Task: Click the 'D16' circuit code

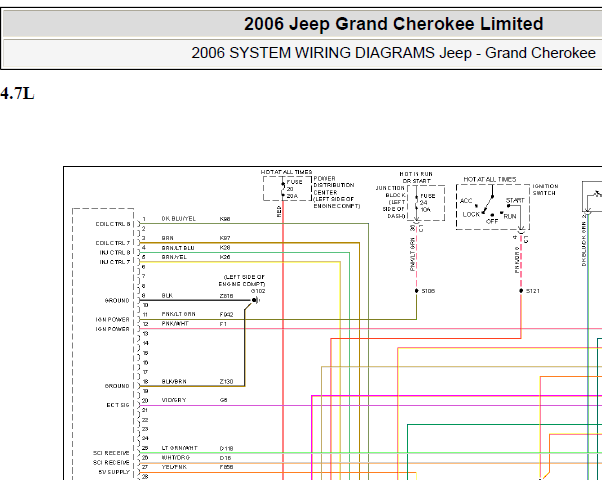Action: point(225,458)
